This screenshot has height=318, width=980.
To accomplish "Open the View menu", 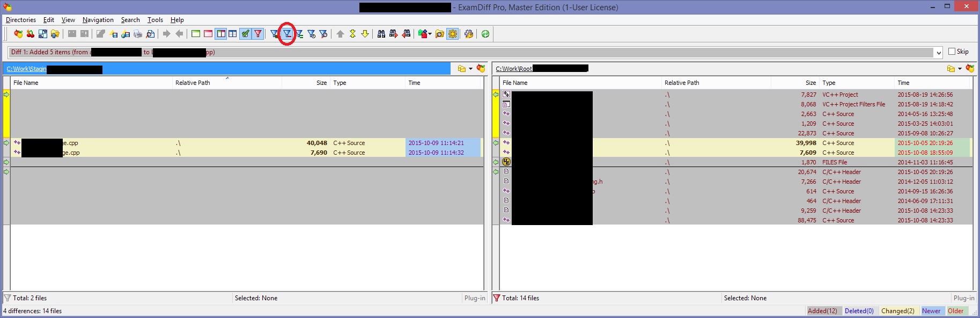I will (68, 20).
